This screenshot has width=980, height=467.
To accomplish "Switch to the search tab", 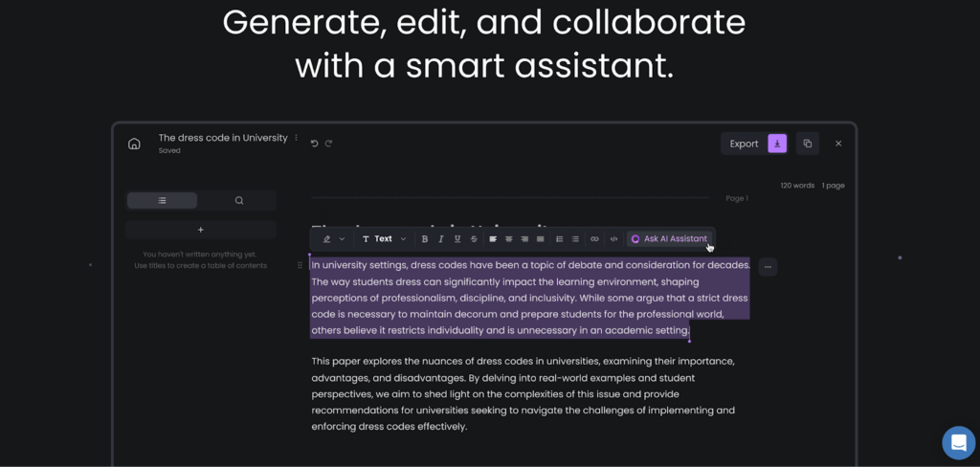I will pyautogui.click(x=238, y=201).
